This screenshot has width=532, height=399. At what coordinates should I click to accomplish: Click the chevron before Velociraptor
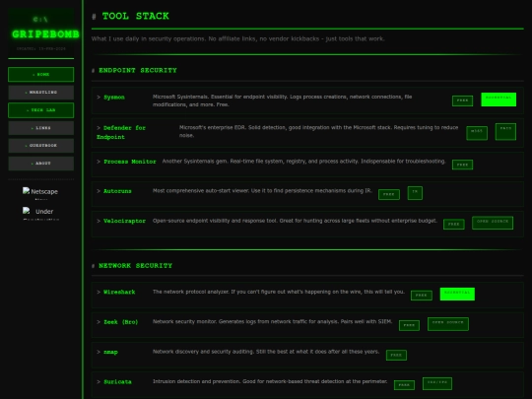(99, 221)
